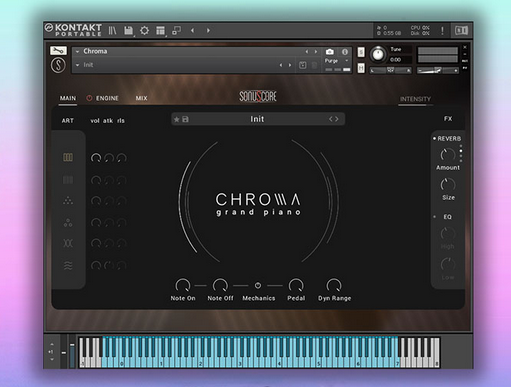511x387 pixels.
Task: Select the XX-shaped articulation icon
Action: click(x=68, y=243)
